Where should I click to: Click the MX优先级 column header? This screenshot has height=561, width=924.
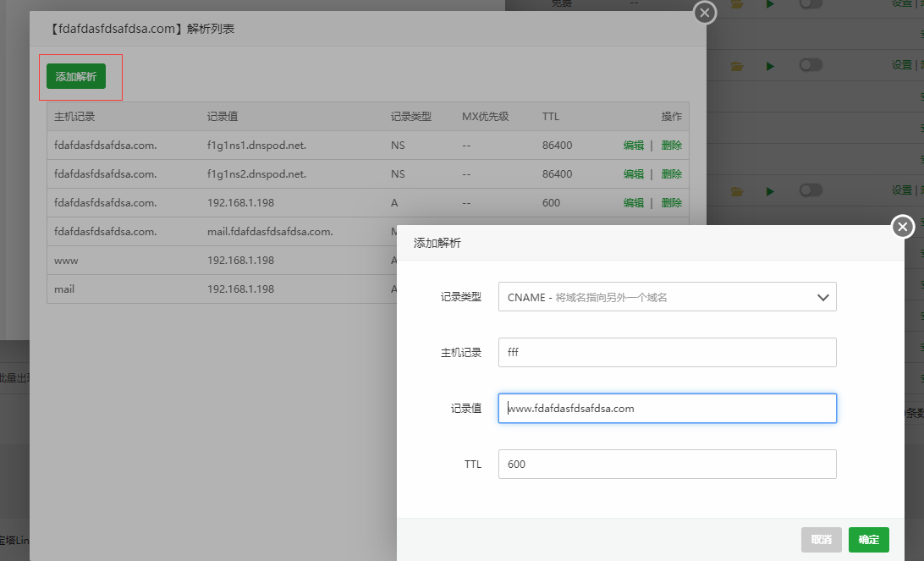tap(485, 117)
